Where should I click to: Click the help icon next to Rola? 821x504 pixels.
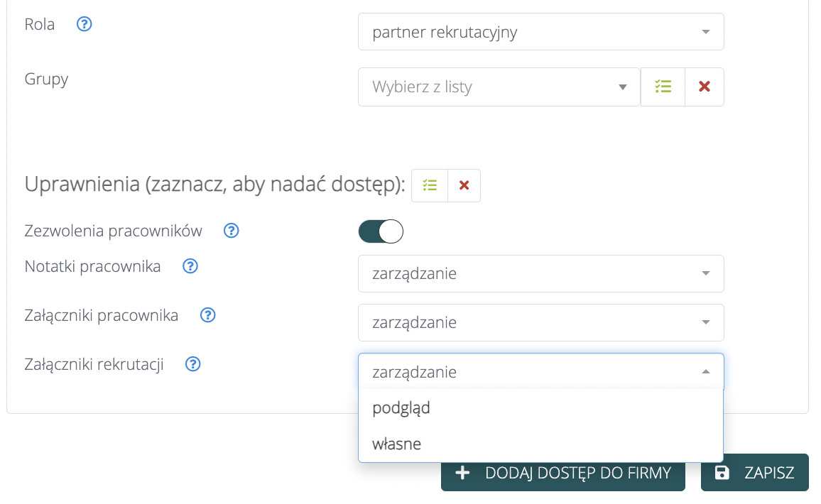pyautogui.click(x=84, y=23)
